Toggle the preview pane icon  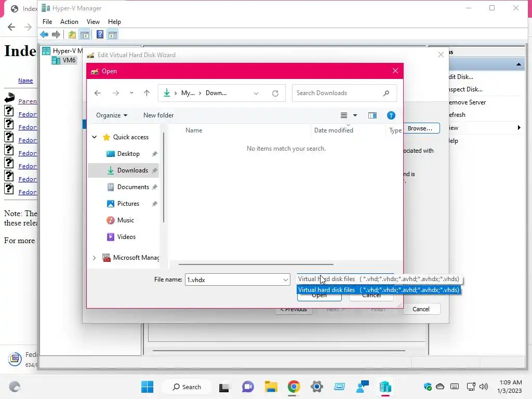pos(372,115)
